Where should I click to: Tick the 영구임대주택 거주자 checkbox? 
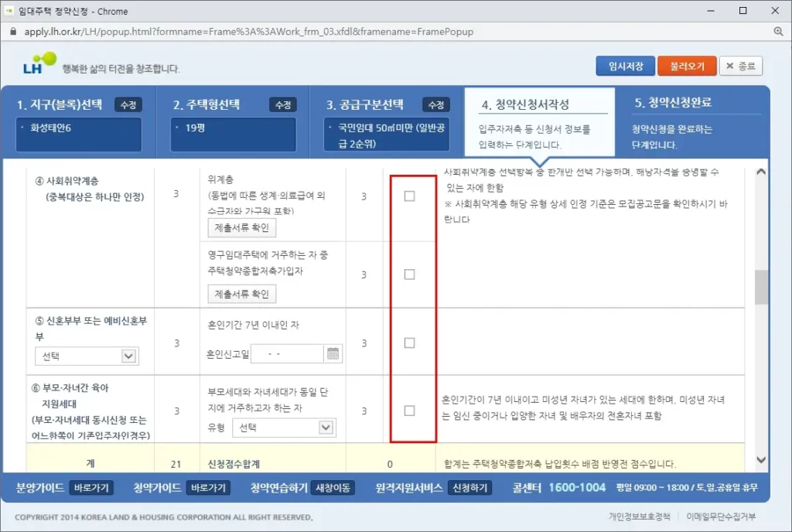[x=410, y=274]
